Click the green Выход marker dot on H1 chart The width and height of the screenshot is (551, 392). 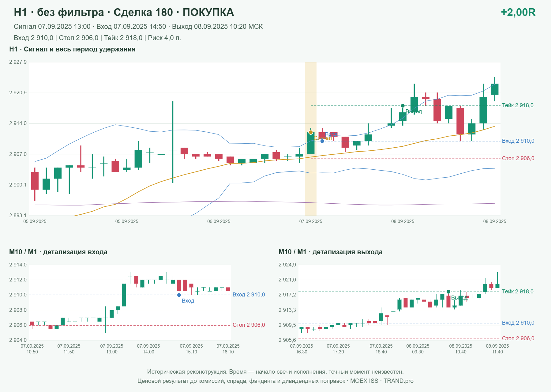(x=403, y=106)
